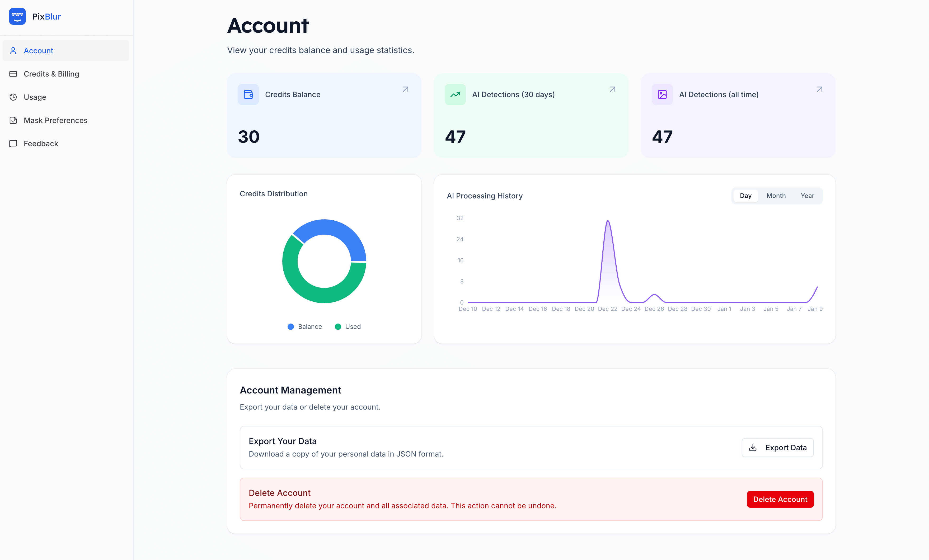929x560 pixels.
Task: Expand the Credits Balance card via its arrow
Action: (x=406, y=89)
